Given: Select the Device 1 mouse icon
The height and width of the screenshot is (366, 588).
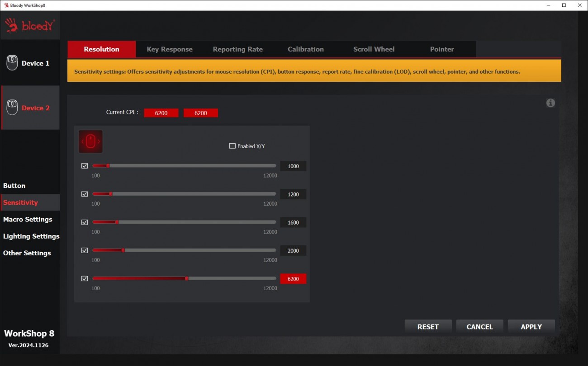Looking at the screenshot, I should (x=12, y=63).
